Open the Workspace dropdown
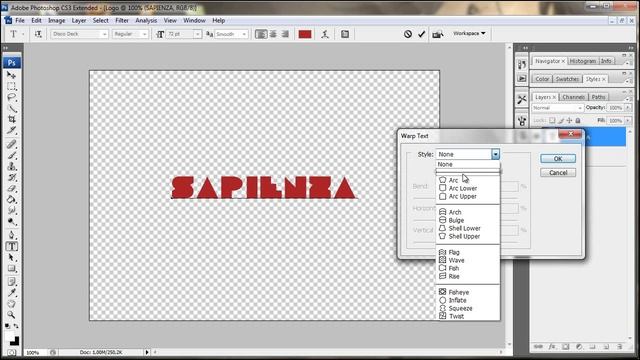 click(469, 33)
